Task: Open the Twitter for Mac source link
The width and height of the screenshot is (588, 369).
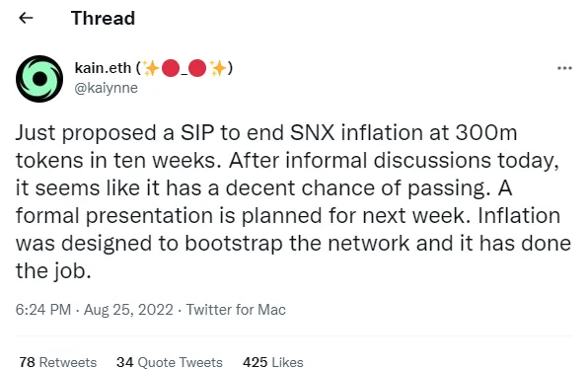Action: pyautogui.click(x=236, y=310)
